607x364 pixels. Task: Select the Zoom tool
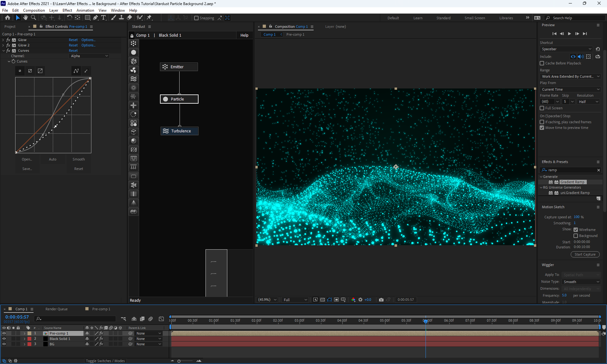click(x=34, y=18)
